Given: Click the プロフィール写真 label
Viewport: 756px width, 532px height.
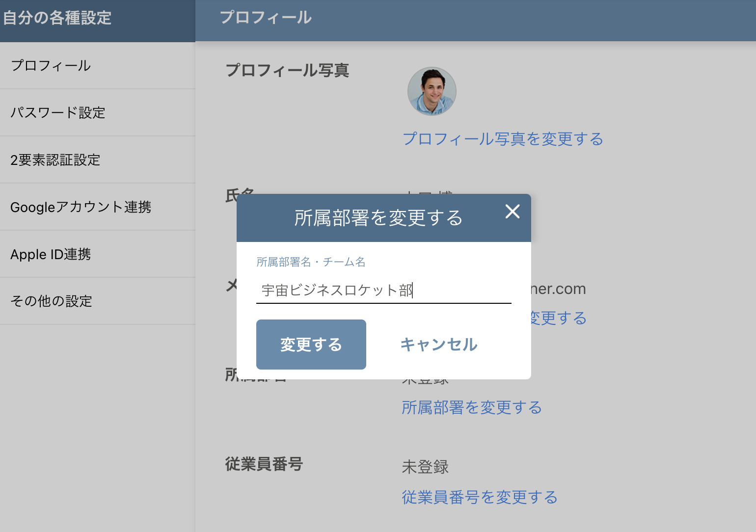Looking at the screenshot, I should (287, 71).
